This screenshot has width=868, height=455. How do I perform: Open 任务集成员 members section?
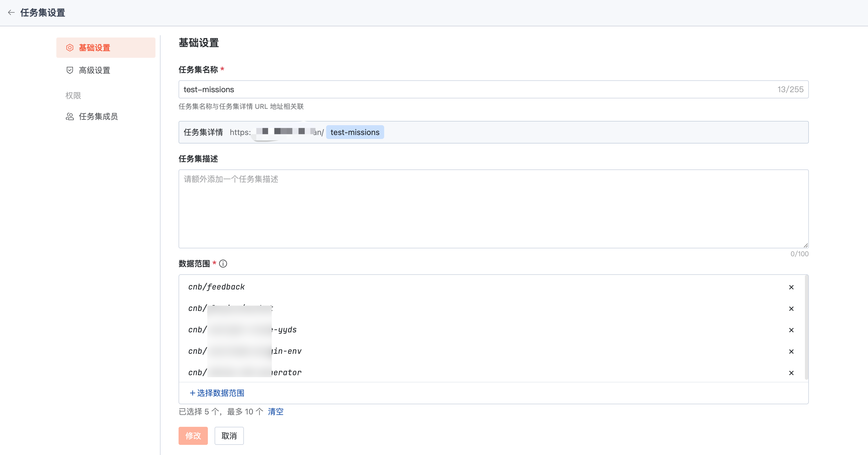click(98, 116)
